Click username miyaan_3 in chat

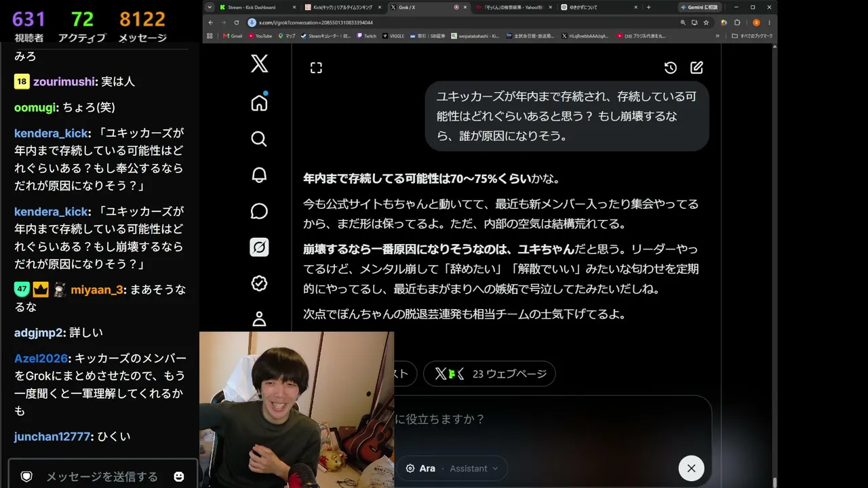[96, 289]
